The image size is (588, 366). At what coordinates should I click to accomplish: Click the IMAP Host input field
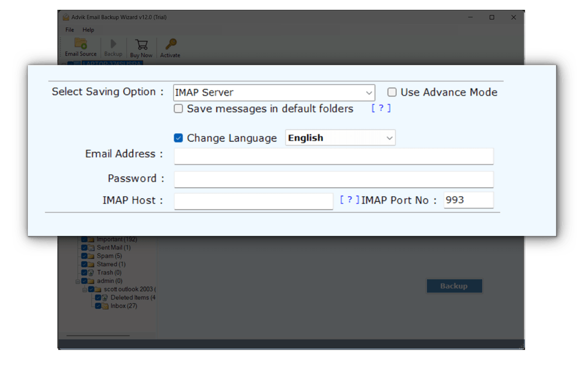click(x=253, y=201)
